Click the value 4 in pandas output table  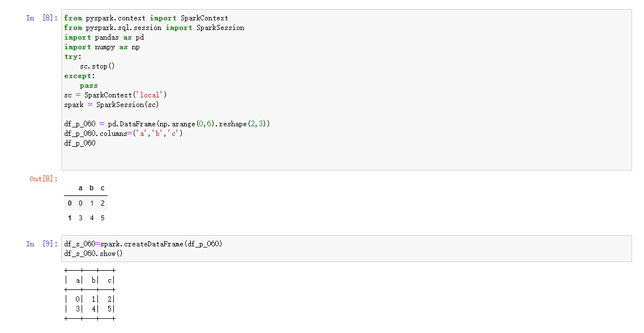(92, 218)
